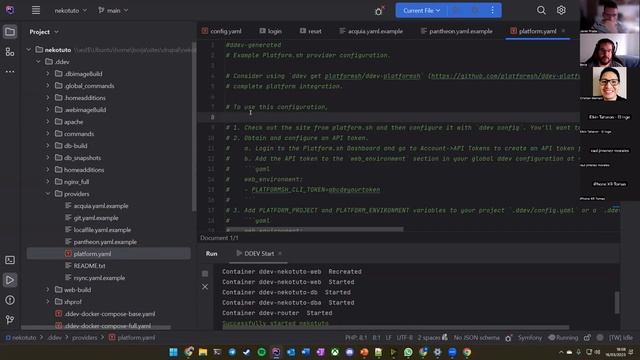The width and height of the screenshot is (640, 360).
Task: Expand the nginx_full folder
Action: point(48,182)
